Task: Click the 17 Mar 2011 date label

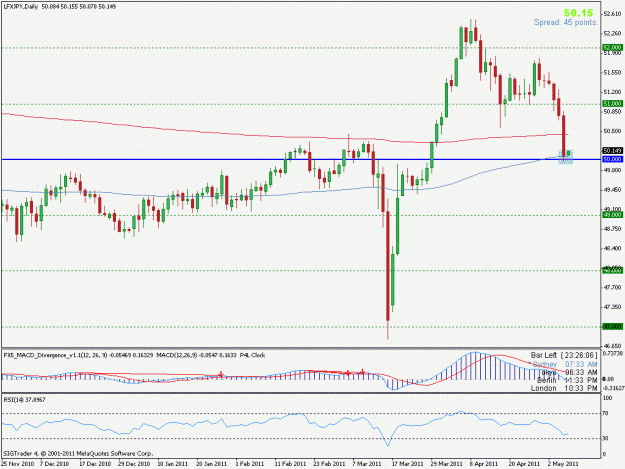Action: 407,464
